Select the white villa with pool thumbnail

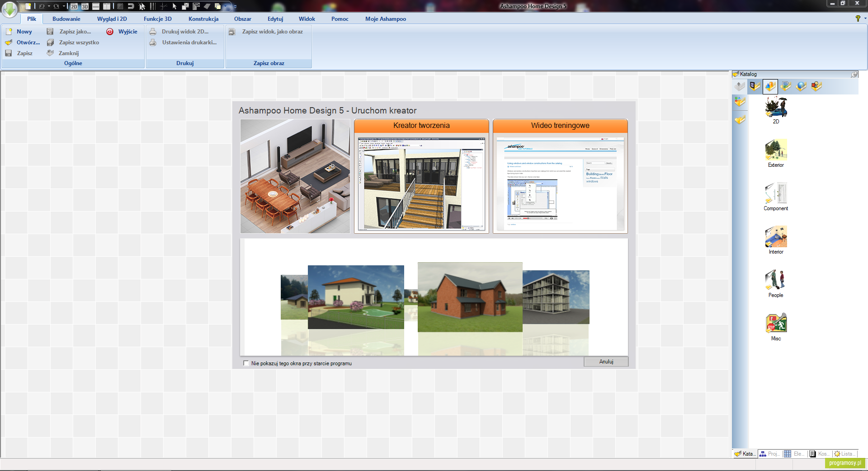pyautogui.click(x=356, y=297)
